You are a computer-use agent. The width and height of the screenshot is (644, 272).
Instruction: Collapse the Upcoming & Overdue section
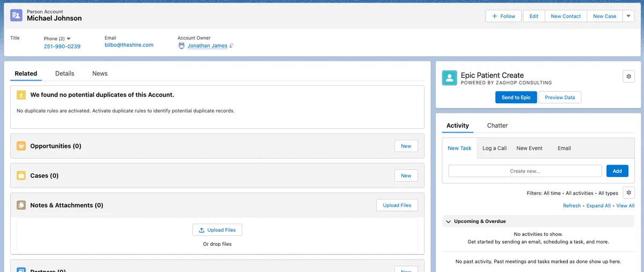coord(448,221)
